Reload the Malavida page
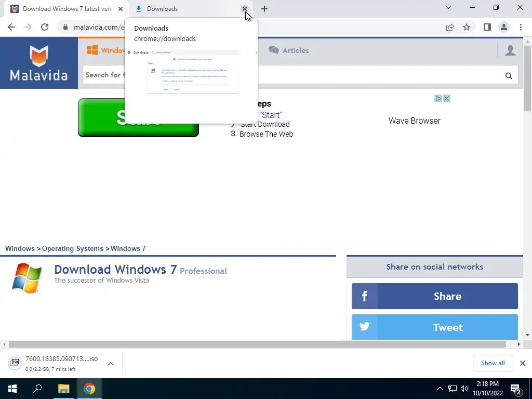532x399 pixels. [45, 27]
